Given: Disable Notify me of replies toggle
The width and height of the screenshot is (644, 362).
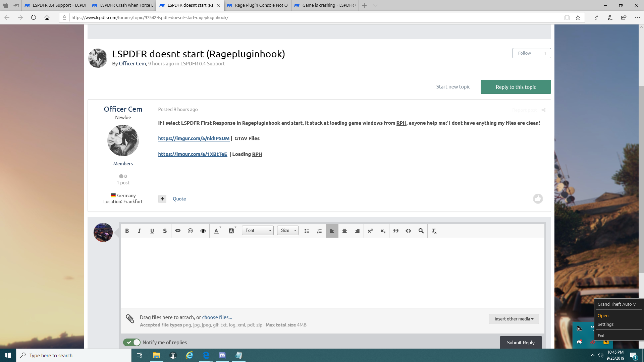Looking at the screenshot, I should point(132,342).
